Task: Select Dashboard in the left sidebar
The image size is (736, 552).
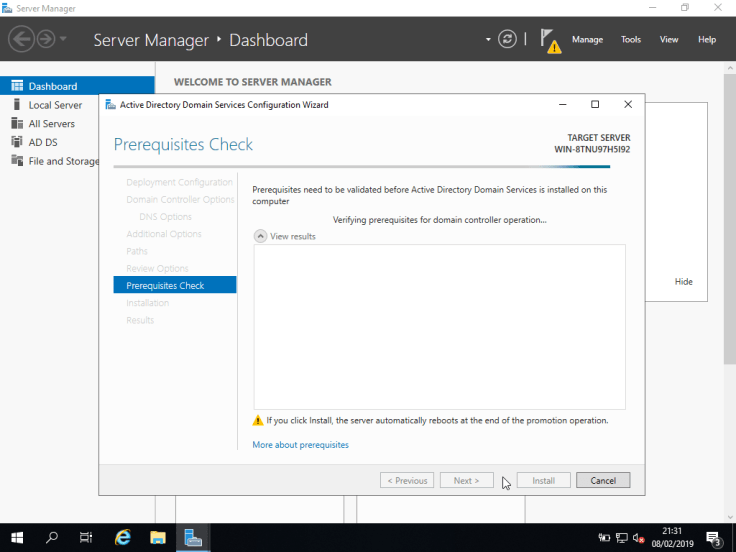Action: pos(52,86)
